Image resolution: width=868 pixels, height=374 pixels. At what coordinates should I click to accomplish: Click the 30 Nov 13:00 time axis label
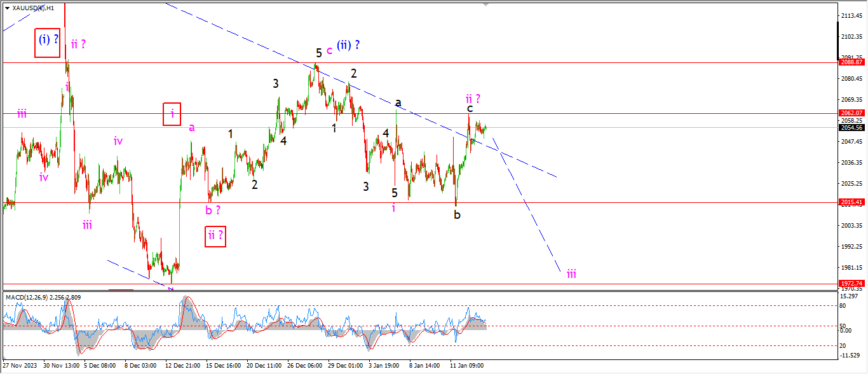(x=61, y=366)
